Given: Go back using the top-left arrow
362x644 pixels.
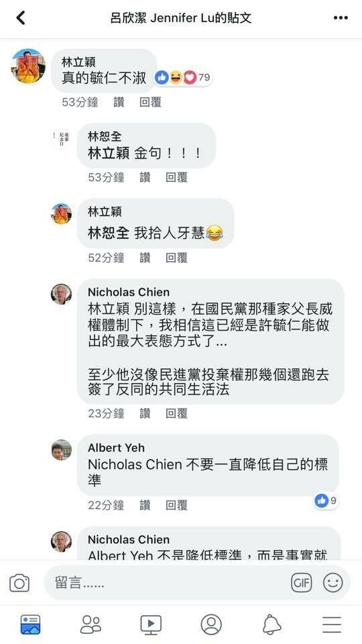Looking at the screenshot, I should pyautogui.click(x=20, y=17).
